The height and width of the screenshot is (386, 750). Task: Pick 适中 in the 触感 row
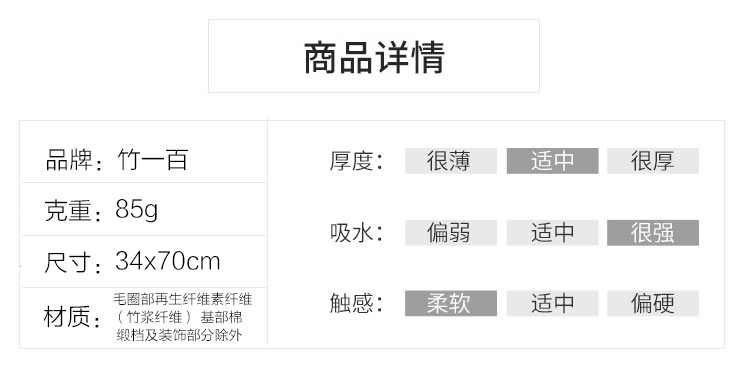(x=552, y=303)
